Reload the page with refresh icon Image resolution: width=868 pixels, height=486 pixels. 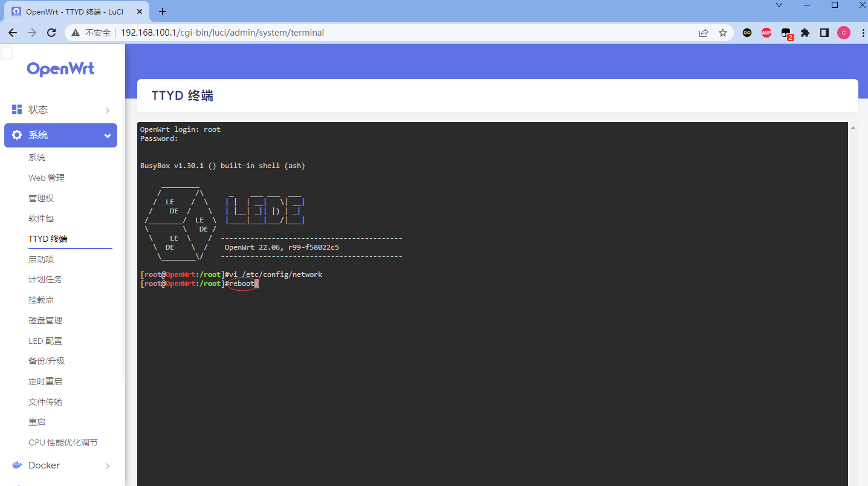click(52, 33)
